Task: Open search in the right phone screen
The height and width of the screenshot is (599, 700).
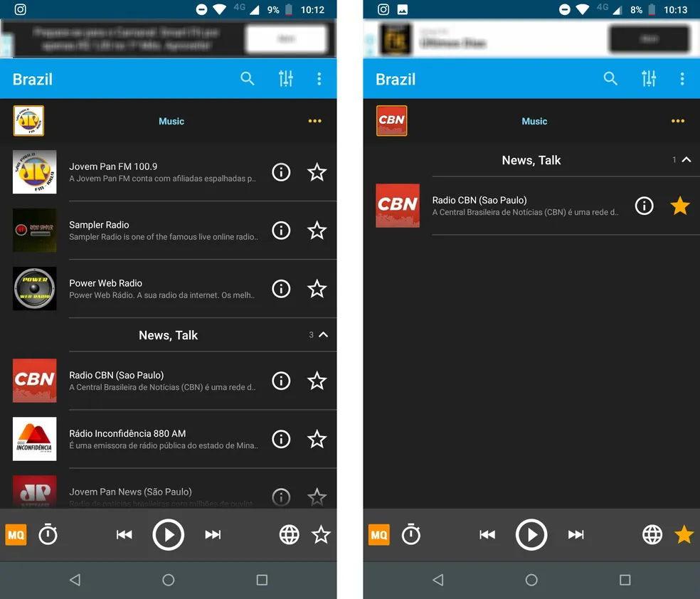Action: [610, 78]
